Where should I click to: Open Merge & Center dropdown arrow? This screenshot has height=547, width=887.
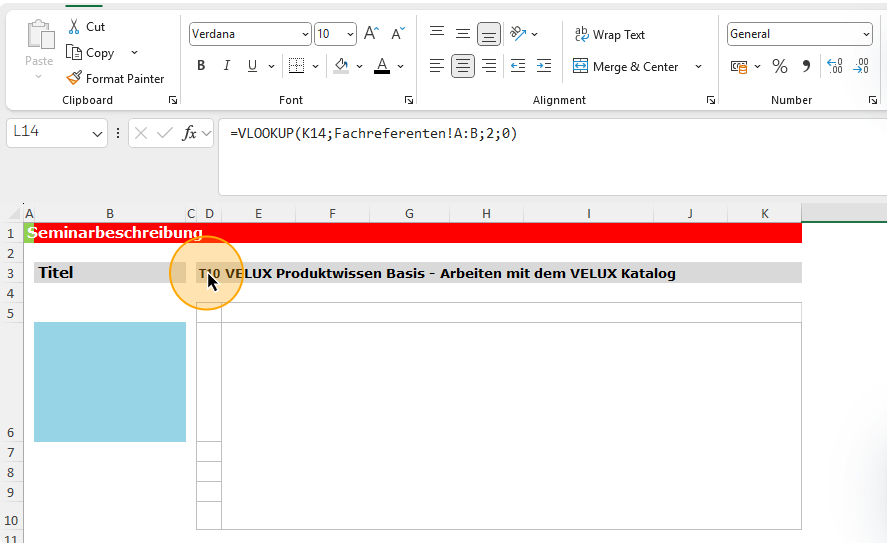pos(699,67)
